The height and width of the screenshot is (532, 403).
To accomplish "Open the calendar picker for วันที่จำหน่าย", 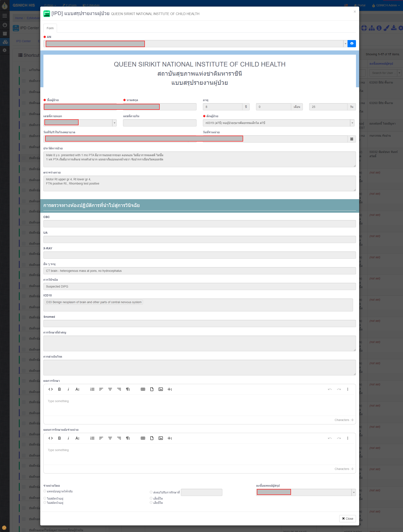I will (352, 139).
